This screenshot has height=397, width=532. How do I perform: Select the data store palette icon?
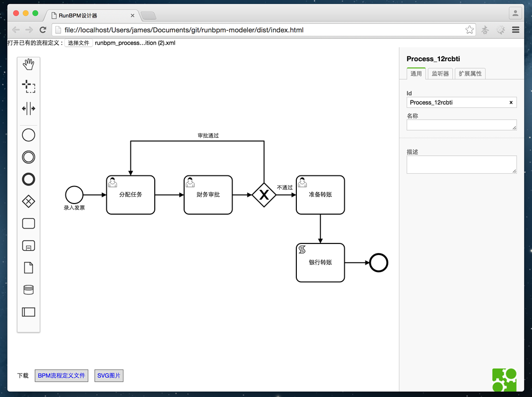point(29,290)
